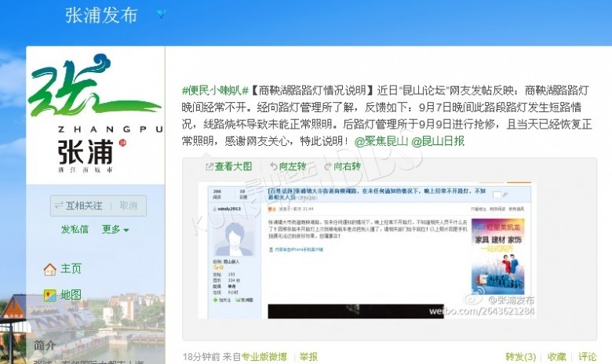Viewport: 612px width, 364px height.
Task: Click the home icon beside 主页
Action: pyautogui.click(x=49, y=269)
